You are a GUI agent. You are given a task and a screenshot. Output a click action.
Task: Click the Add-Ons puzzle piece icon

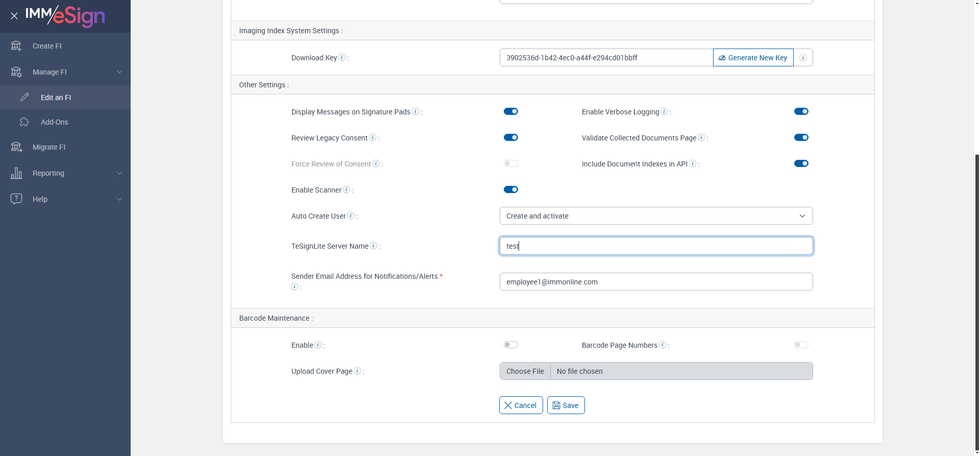[x=24, y=122]
